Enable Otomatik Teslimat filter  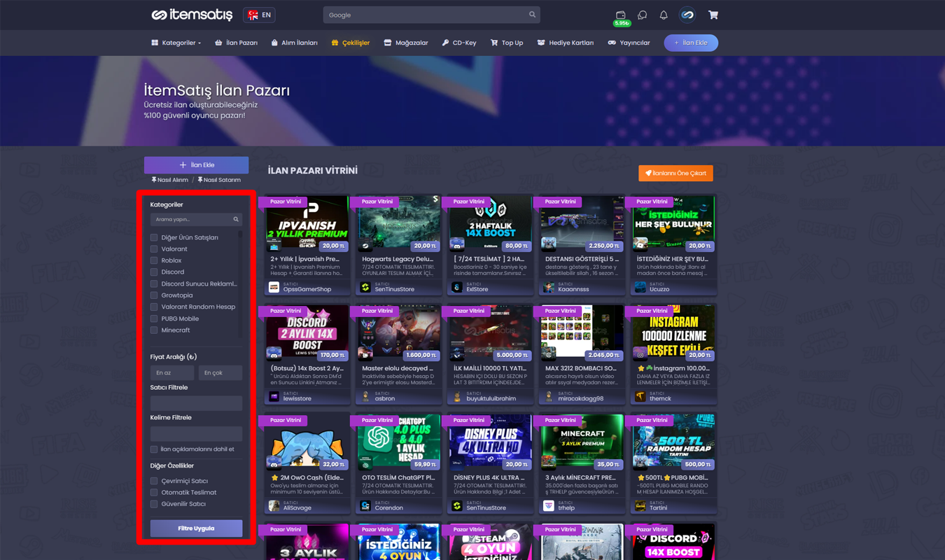click(154, 493)
